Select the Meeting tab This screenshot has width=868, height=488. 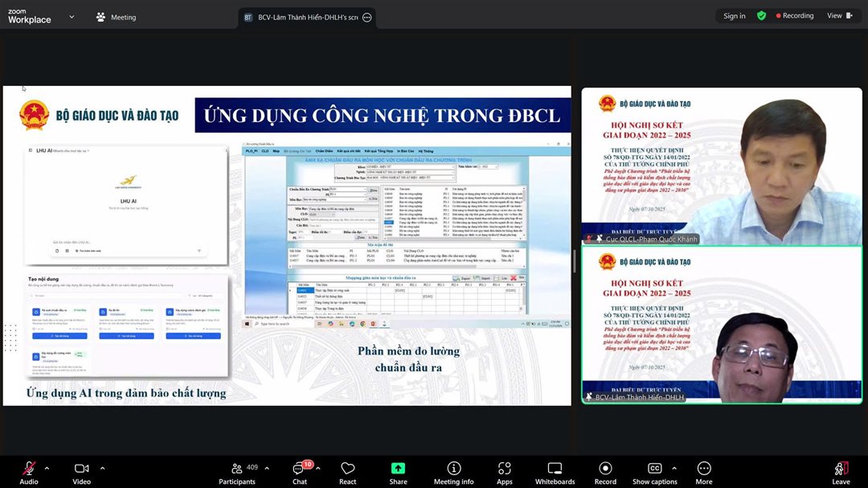click(116, 17)
